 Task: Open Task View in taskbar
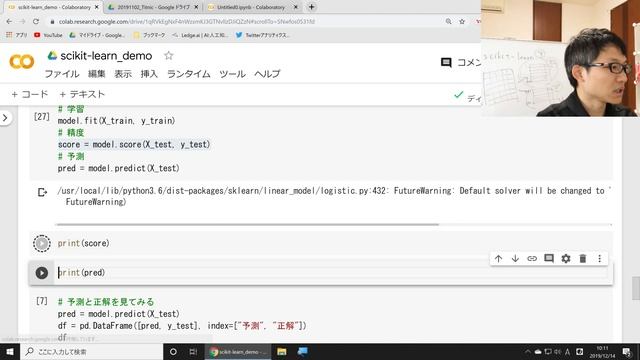click(193, 351)
